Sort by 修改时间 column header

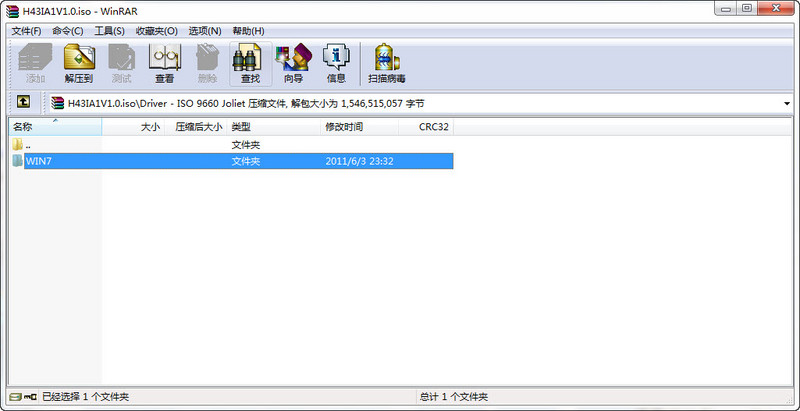pyautogui.click(x=360, y=127)
